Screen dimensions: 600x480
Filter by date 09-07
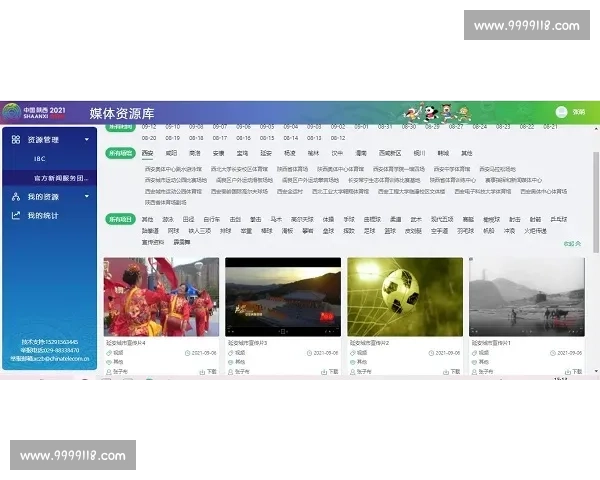point(220,127)
